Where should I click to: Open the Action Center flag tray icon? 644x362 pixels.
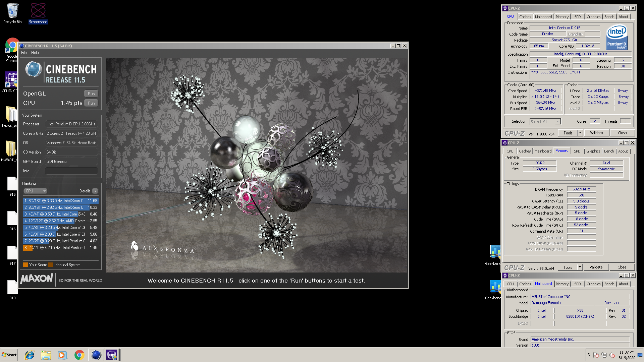click(x=596, y=355)
